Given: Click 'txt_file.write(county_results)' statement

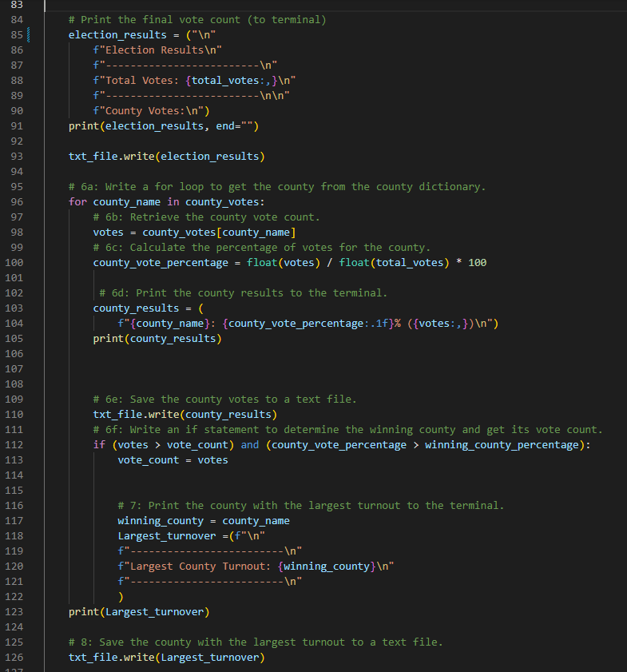Looking at the screenshot, I should point(185,415).
